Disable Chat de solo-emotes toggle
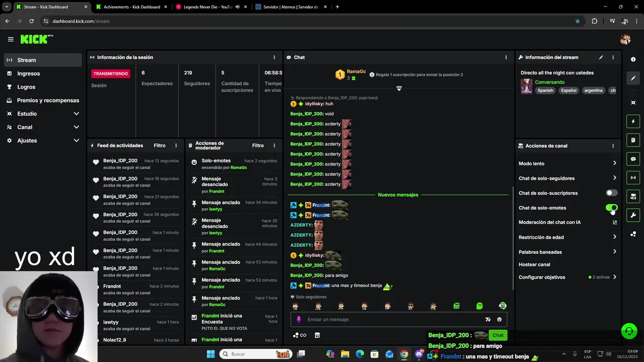The width and height of the screenshot is (644, 362). point(611,208)
